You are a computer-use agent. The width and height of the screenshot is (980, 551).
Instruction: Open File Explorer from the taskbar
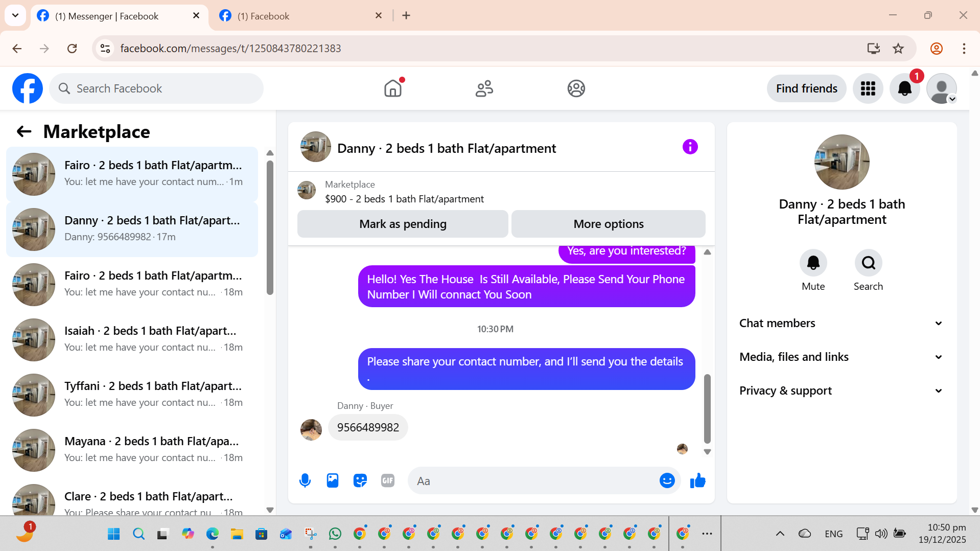point(237,534)
